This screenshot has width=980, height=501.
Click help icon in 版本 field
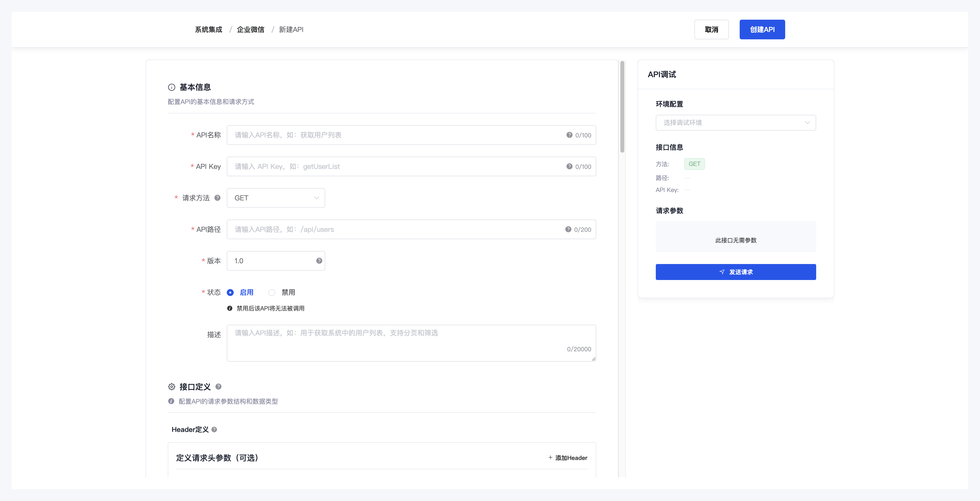tap(319, 261)
